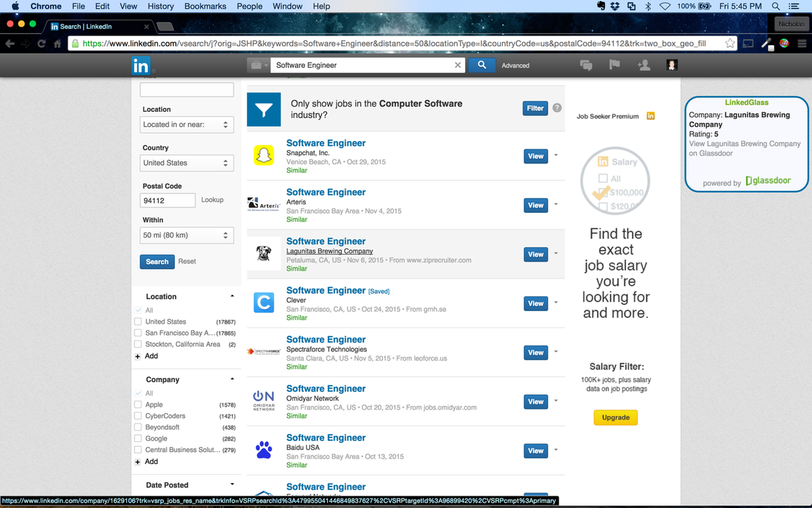The height and width of the screenshot is (508, 812).
Task: Open the profile photo menu
Action: 672,65
